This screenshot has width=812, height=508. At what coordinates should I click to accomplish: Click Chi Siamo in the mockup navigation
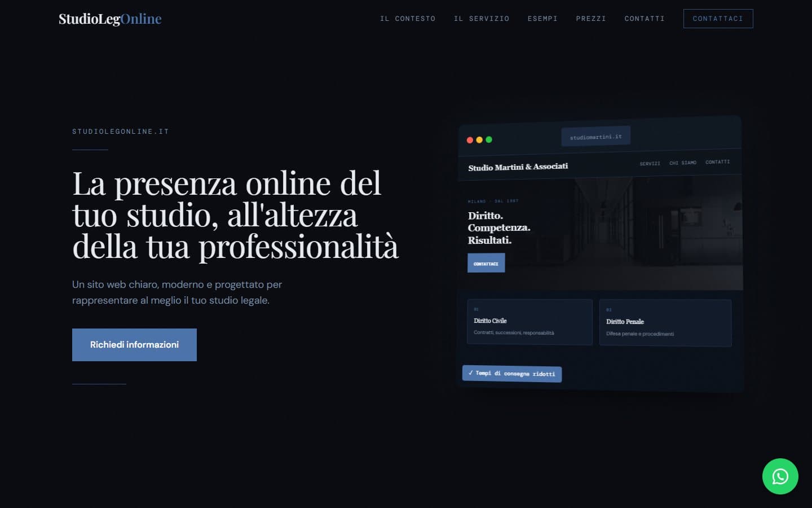click(x=682, y=163)
